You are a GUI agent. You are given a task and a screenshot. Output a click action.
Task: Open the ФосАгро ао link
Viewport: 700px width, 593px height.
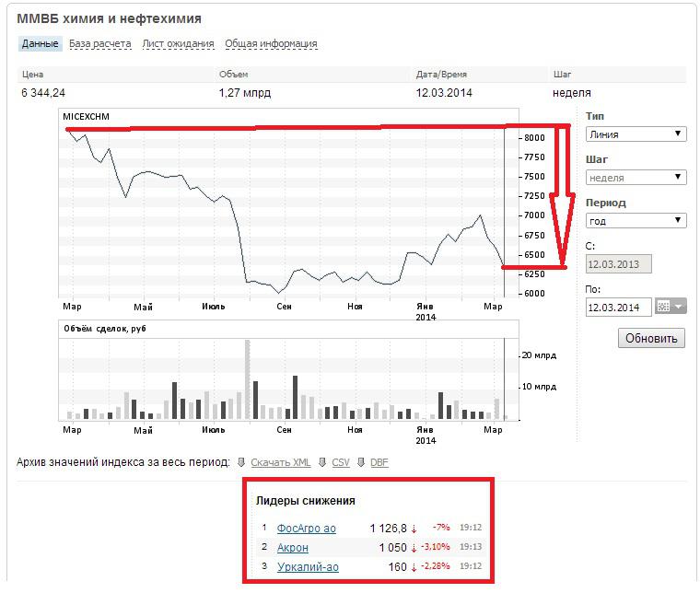(307, 529)
